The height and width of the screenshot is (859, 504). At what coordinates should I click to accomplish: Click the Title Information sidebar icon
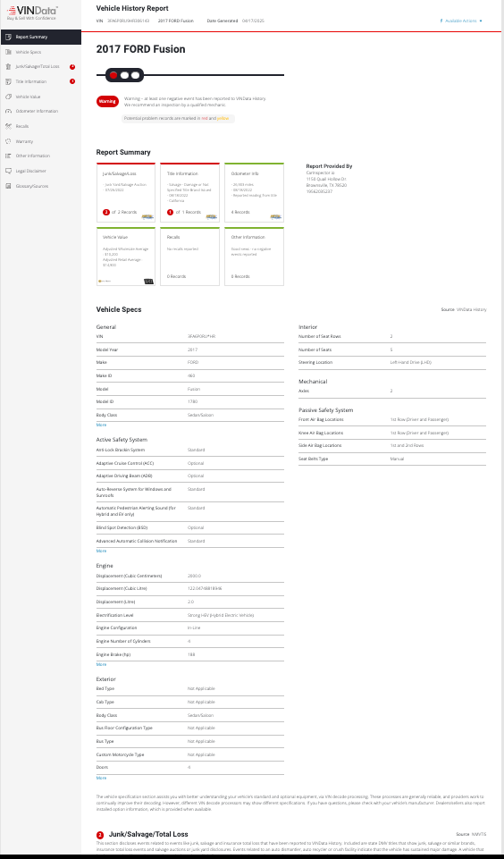pos(8,81)
